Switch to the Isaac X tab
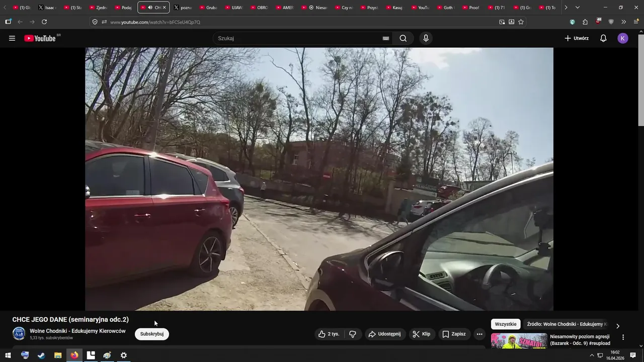644x362 pixels. point(47,8)
